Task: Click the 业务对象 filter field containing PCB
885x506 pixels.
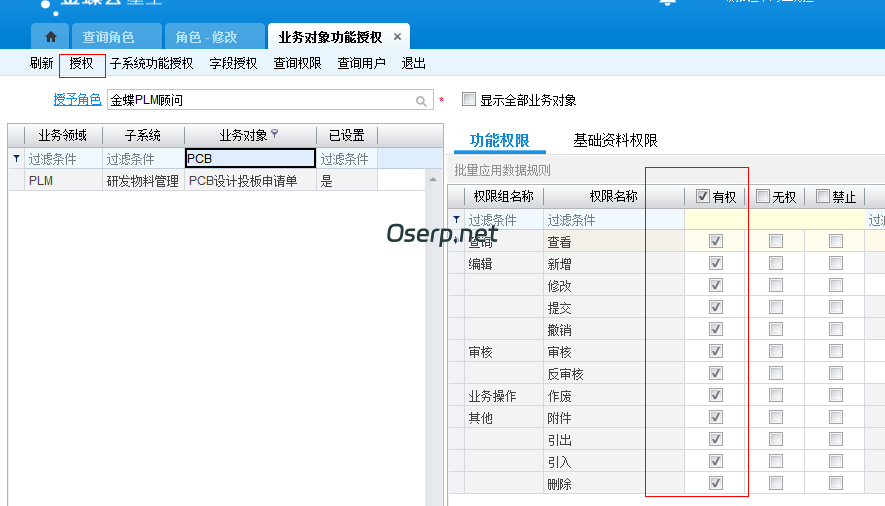Action: [250, 159]
